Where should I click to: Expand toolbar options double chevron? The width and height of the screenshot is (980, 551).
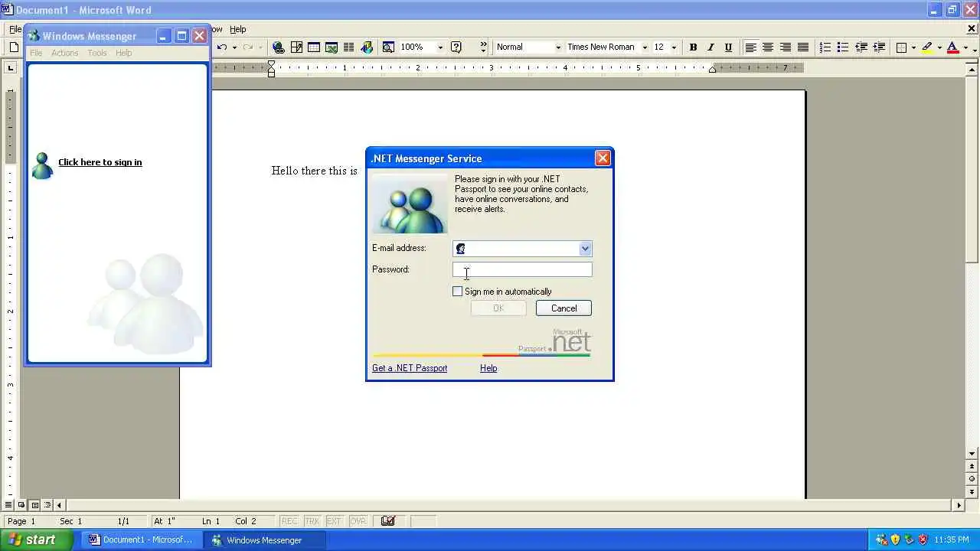(x=483, y=47)
